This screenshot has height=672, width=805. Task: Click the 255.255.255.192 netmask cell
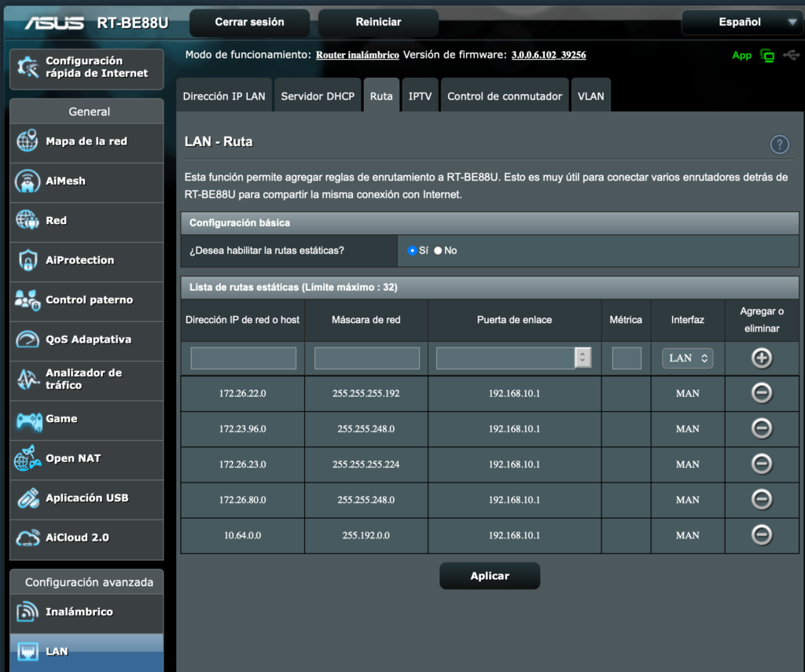click(x=366, y=394)
